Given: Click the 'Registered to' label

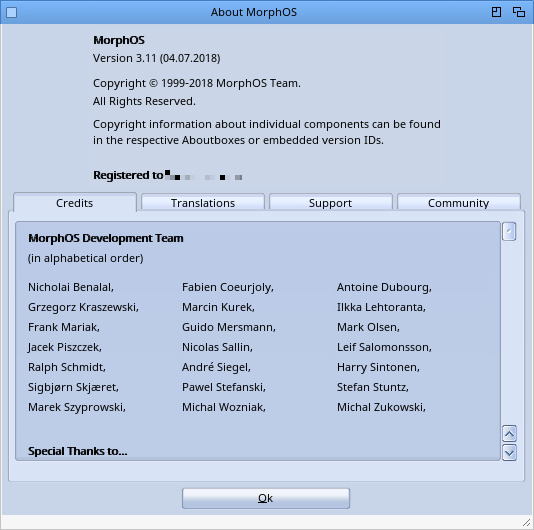Looking at the screenshot, I should 128,175.
